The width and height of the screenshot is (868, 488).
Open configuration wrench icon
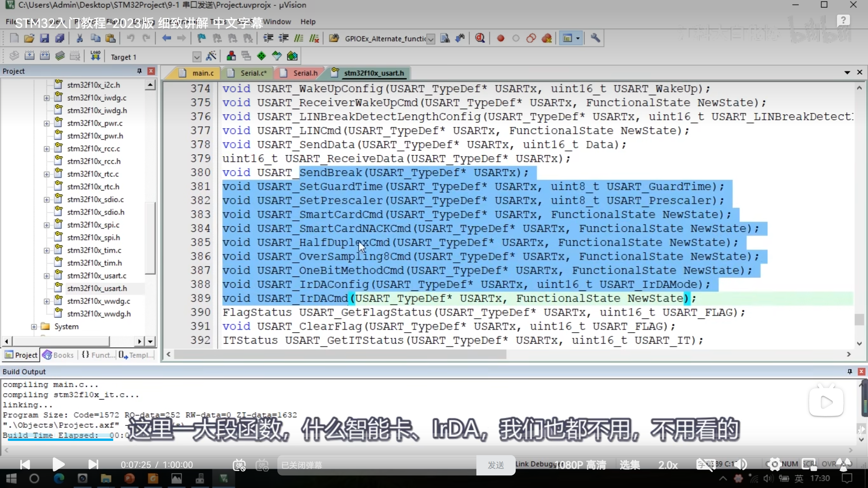pyautogui.click(x=595, y=38)
